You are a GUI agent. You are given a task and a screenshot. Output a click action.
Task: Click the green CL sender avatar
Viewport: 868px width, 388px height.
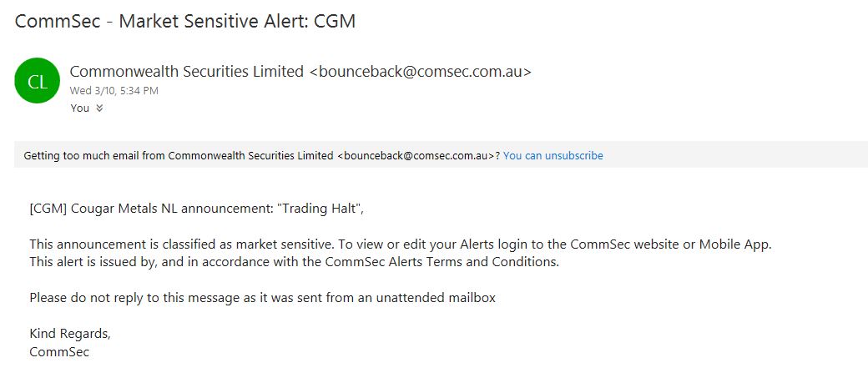tap(37, 81)
